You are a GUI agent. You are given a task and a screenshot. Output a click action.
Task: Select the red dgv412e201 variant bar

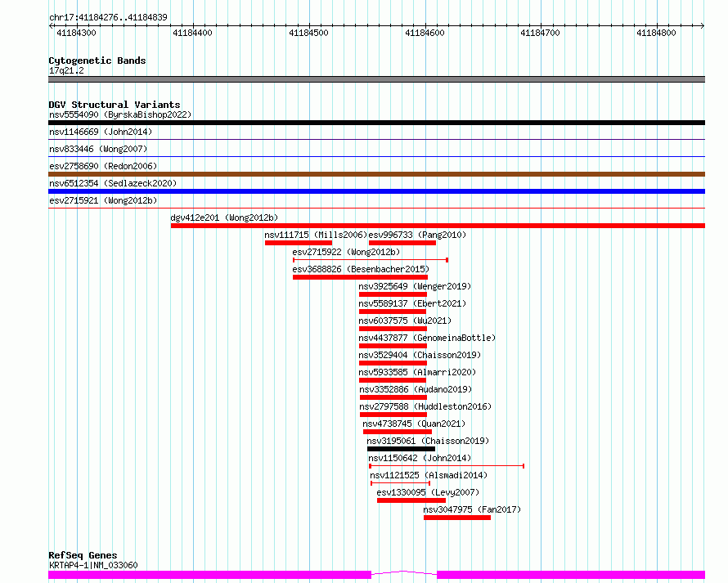(x=438, y=226)
